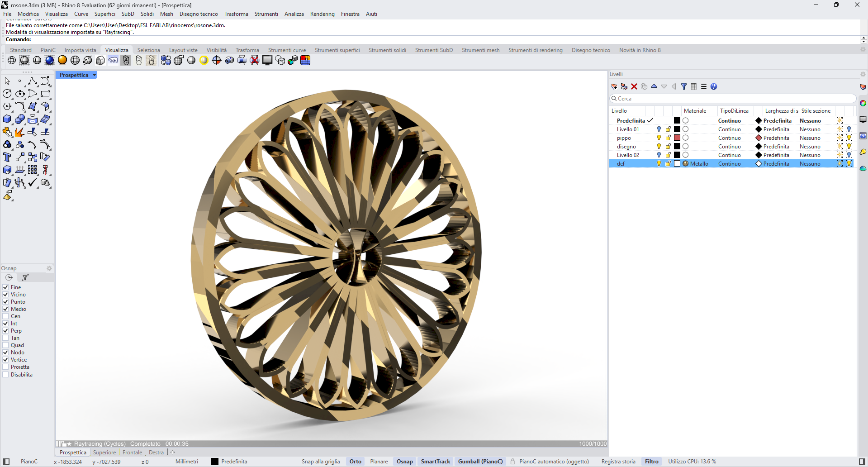Enable the Quad osnap checkbox
The width and height of the screenshot is (868, 467).
[x=6, y=345]
